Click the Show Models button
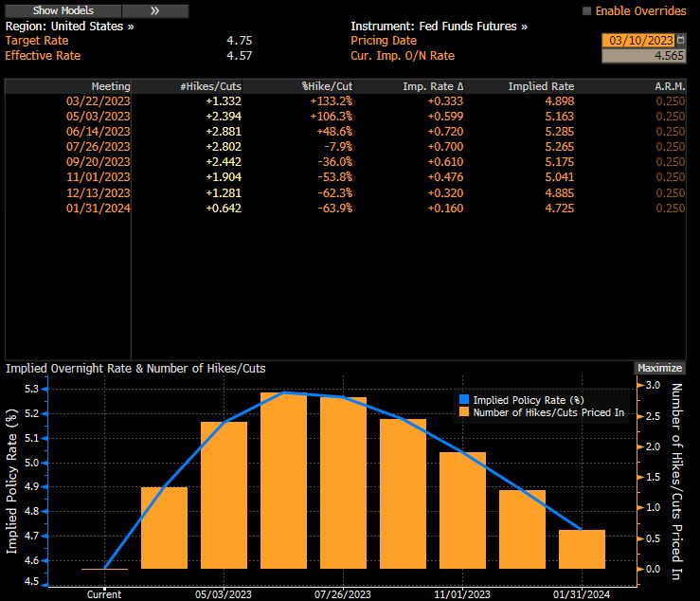 [63, 10]
